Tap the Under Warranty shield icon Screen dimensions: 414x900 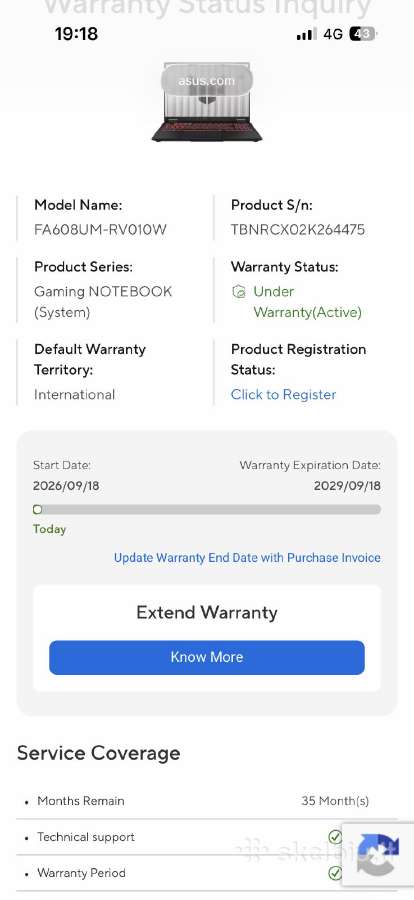coord(238,292)
